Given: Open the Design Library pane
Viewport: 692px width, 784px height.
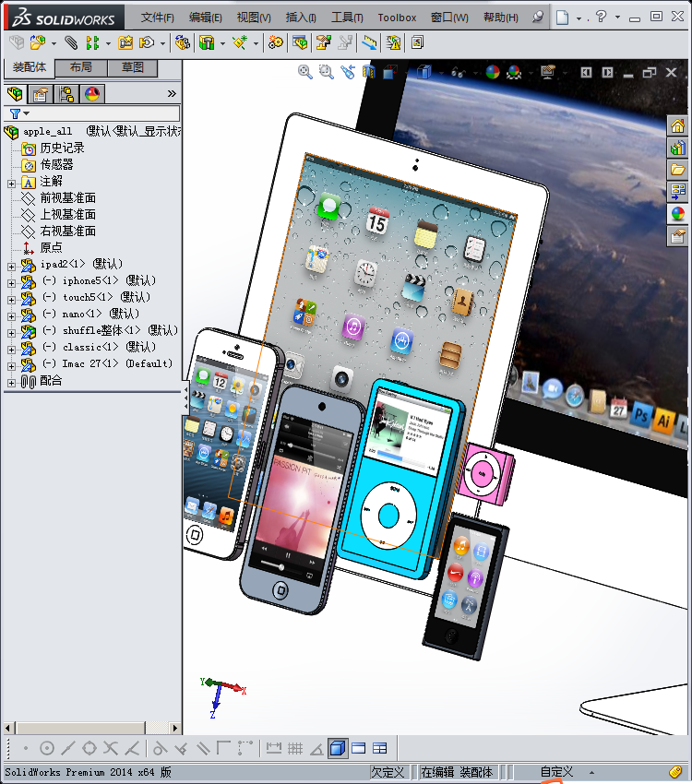Looking at the screenshot, I should pyautogui.click(x=677, y=148).
